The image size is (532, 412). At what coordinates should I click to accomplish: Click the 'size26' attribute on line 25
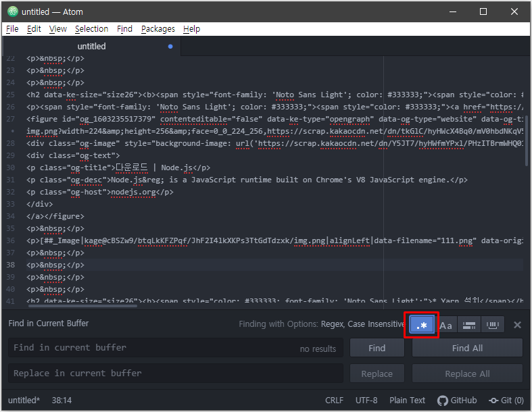(x=120, y=95)
